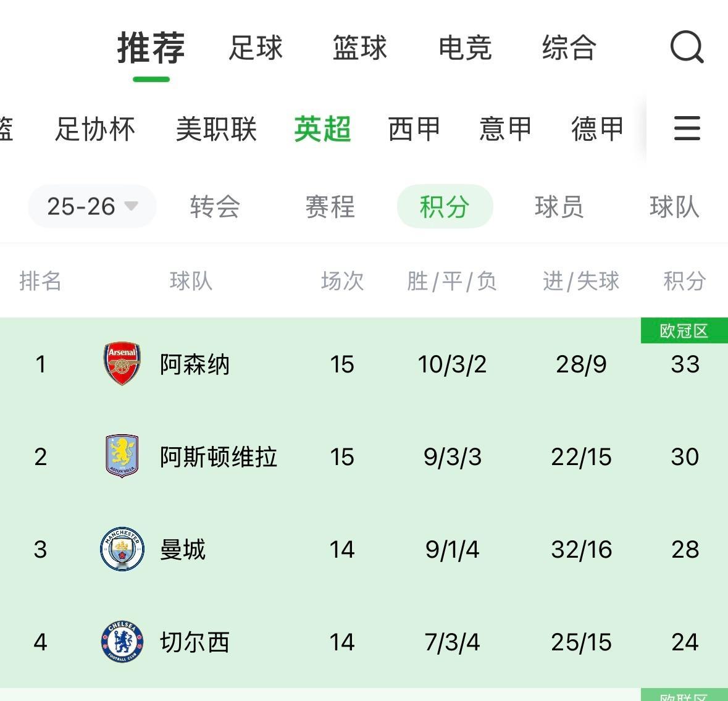Select the 德甲 league tab
The height and width of the screenshot is (701, 728).
[x=596, y=129]
